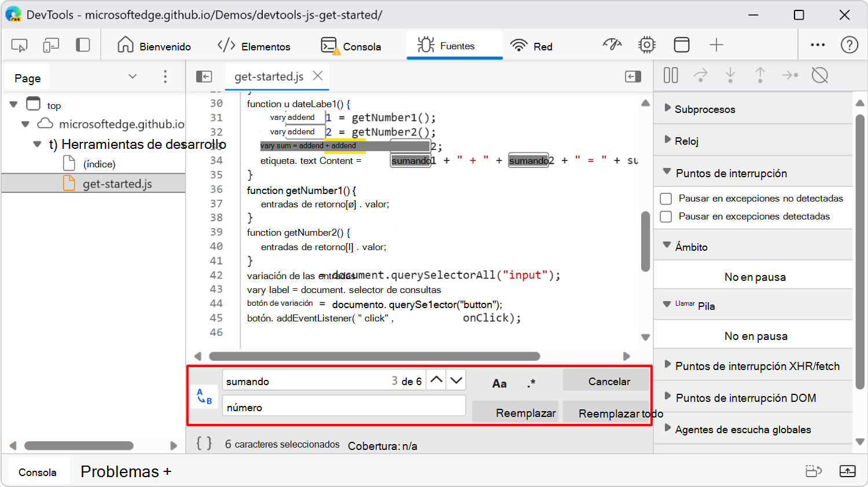Click the Step over next function call icon

(x=700, y=75)
